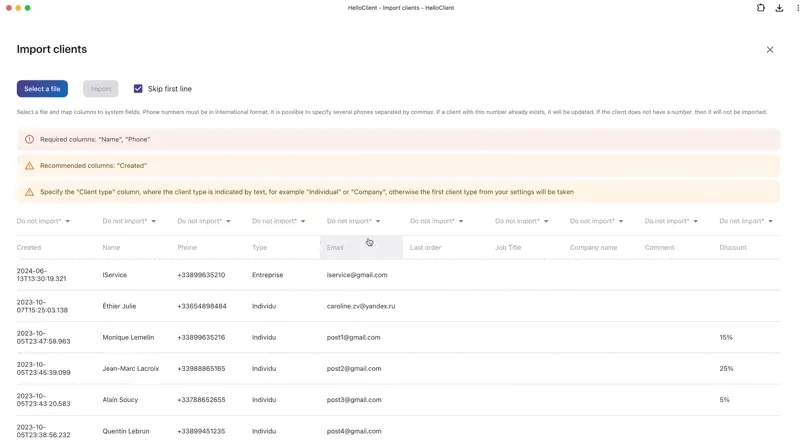Image resolution: width=800 pixels, height=446 pixels.
Task: Open the mapping dropdown above Type column
Action: coord(279,221)
